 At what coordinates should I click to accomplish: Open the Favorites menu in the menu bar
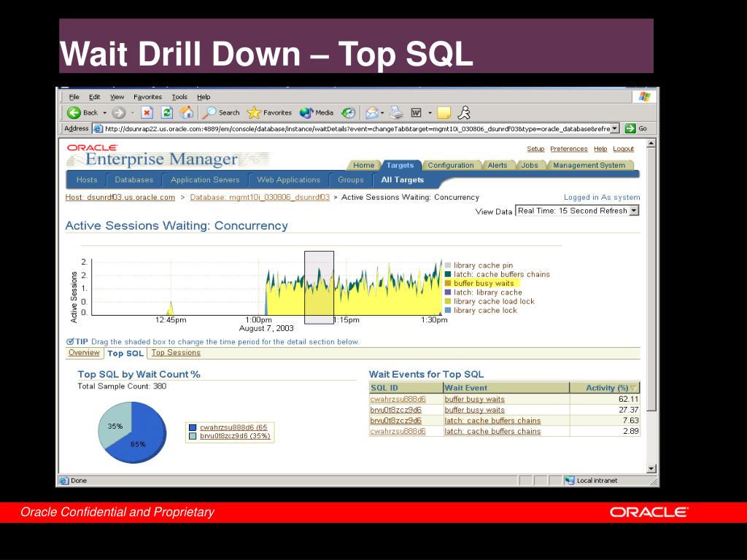[147, 97]
